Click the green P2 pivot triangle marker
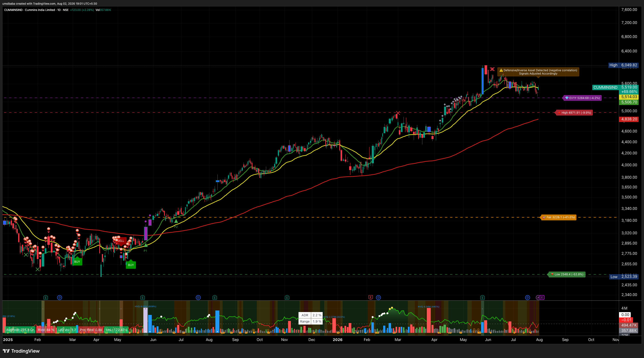Image resolution: width=644 pixels, height=358 pixels. (176, 221)
